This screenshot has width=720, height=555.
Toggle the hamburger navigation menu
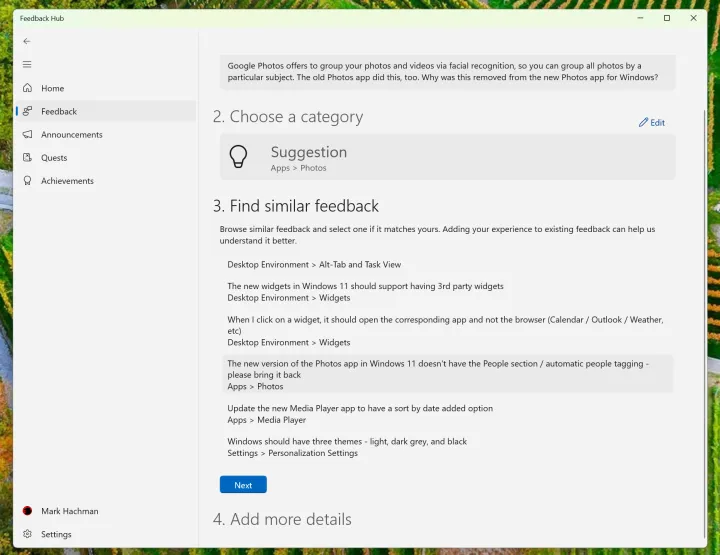pyautogui.click(x=27, y=64)
